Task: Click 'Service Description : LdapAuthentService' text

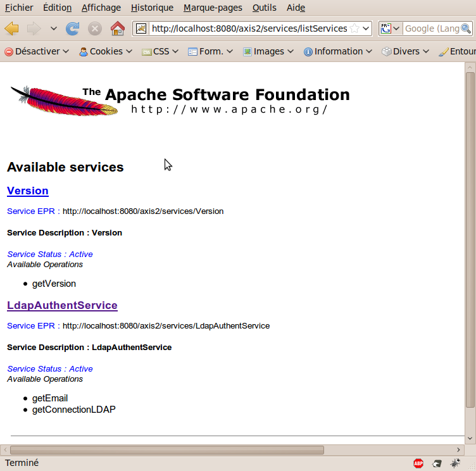Action: point(89,348)
